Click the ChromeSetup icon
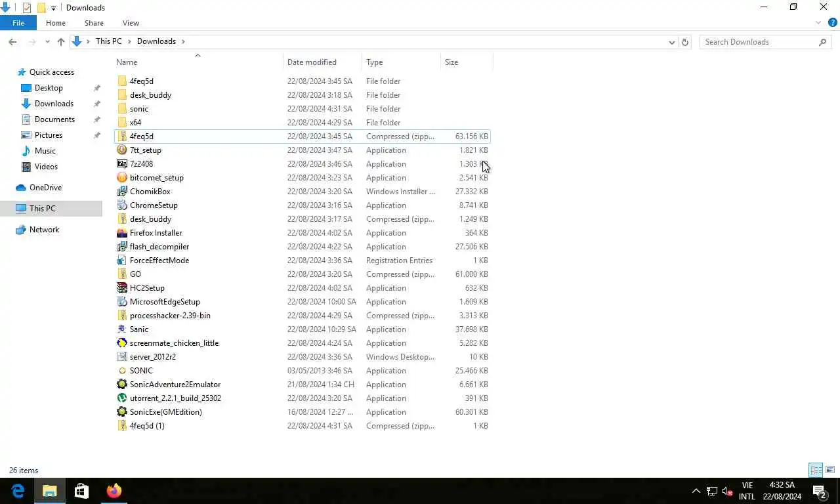 pyautogui.click(x=122, y=205)
